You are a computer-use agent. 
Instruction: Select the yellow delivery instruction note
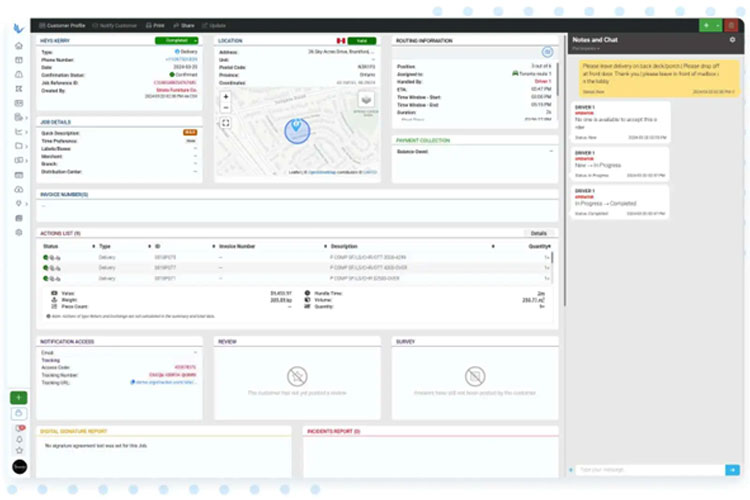659,78
